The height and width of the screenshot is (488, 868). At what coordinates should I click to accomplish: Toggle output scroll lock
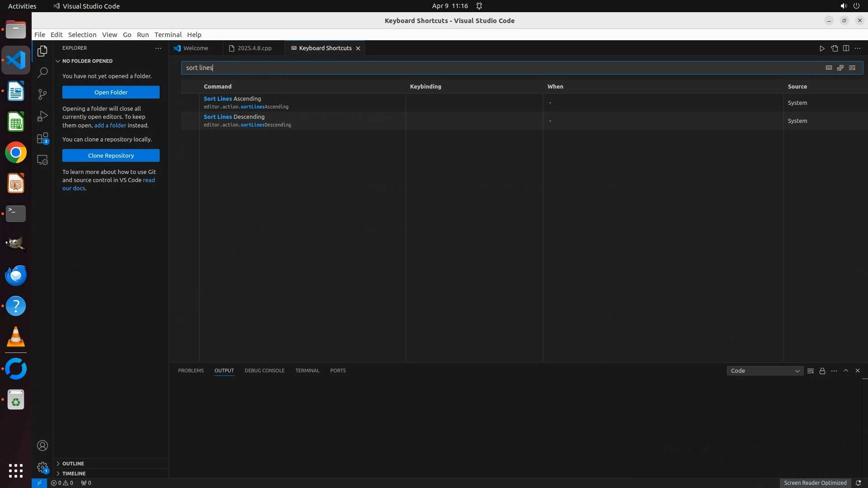[822, 371]
